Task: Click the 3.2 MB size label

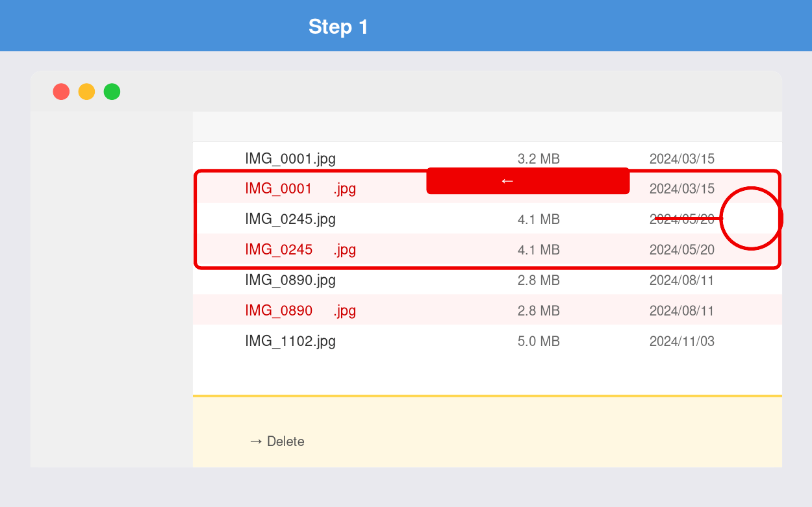Action: point(538,158)
